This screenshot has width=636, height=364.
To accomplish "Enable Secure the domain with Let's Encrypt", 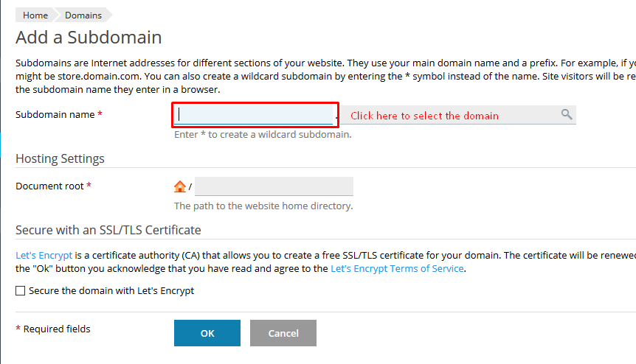I will click(x=20, y=291).
